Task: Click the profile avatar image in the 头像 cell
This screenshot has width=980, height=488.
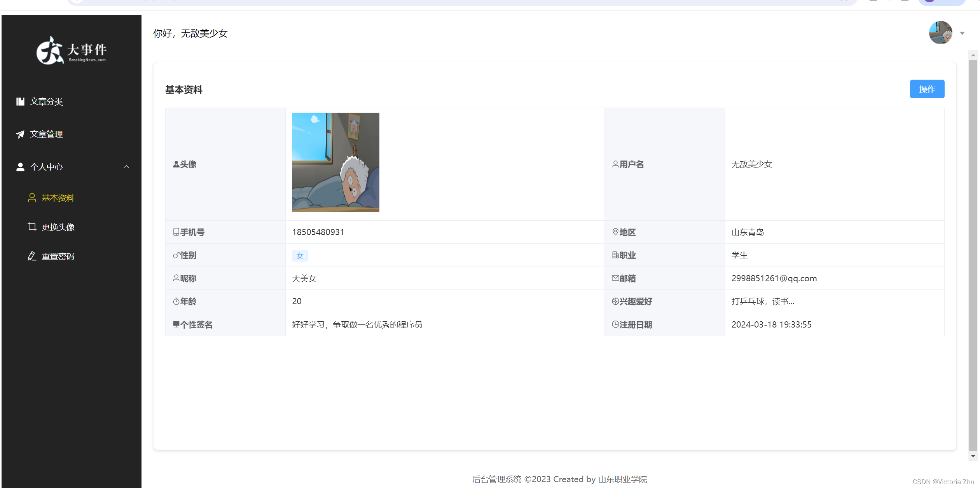Action: click(335, 162)
